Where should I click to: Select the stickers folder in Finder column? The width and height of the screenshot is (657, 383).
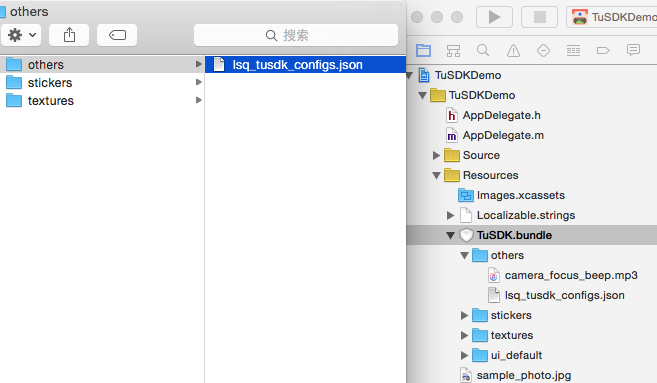[102, 83]
